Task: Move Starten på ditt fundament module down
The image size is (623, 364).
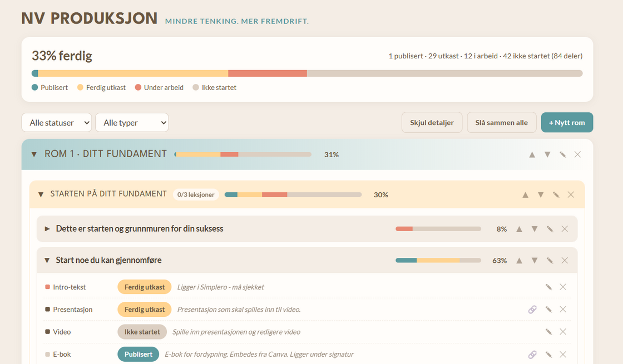Action: [x=541, y=195]
